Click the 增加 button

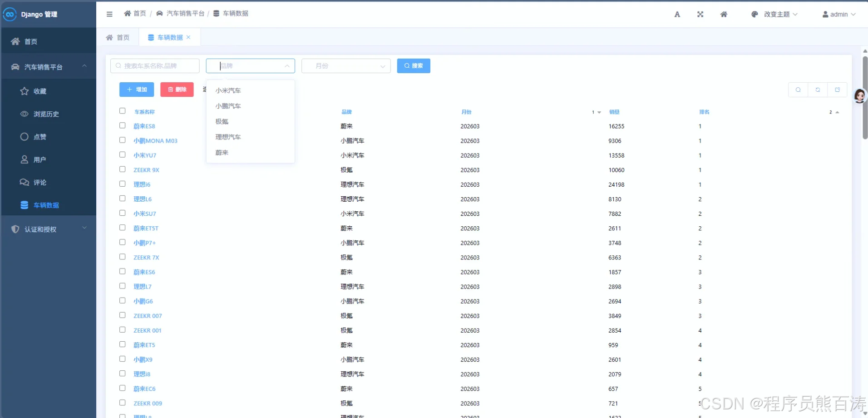pos(137,90)
